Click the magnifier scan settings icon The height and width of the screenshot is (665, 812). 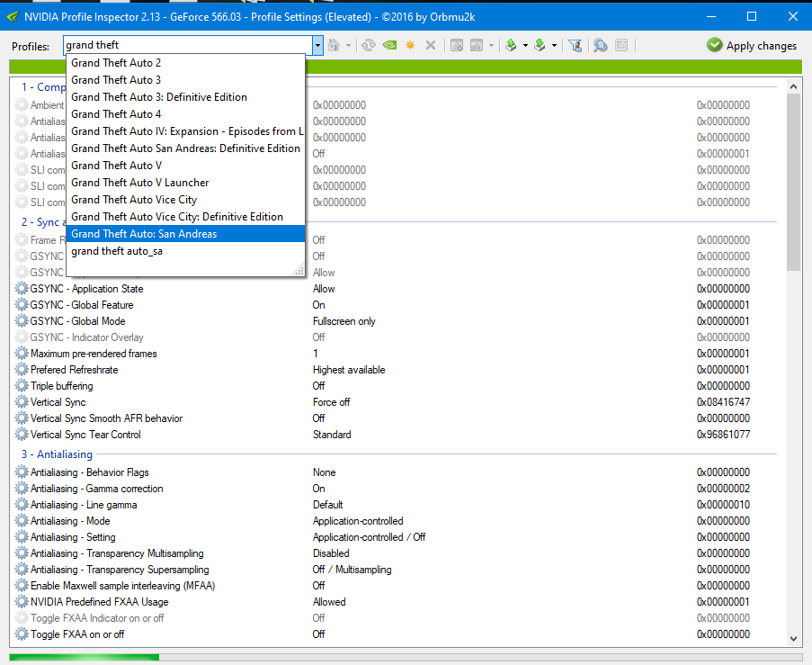point(600,45)
